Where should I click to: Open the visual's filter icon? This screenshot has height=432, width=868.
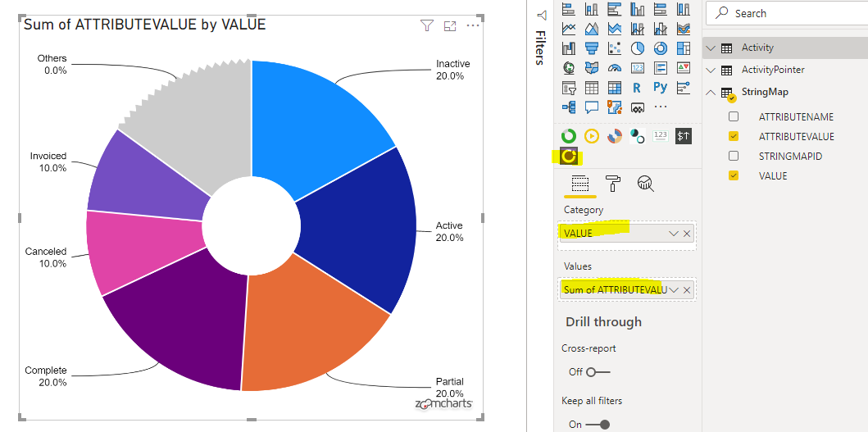426,25
